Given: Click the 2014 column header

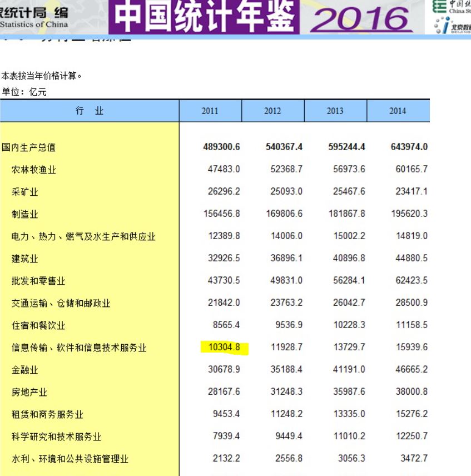Looking at the screenshot, I should pos(398,111).
